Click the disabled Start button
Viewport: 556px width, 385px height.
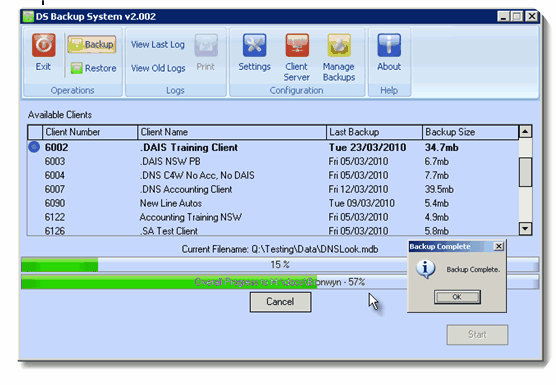tap(477, 335)
